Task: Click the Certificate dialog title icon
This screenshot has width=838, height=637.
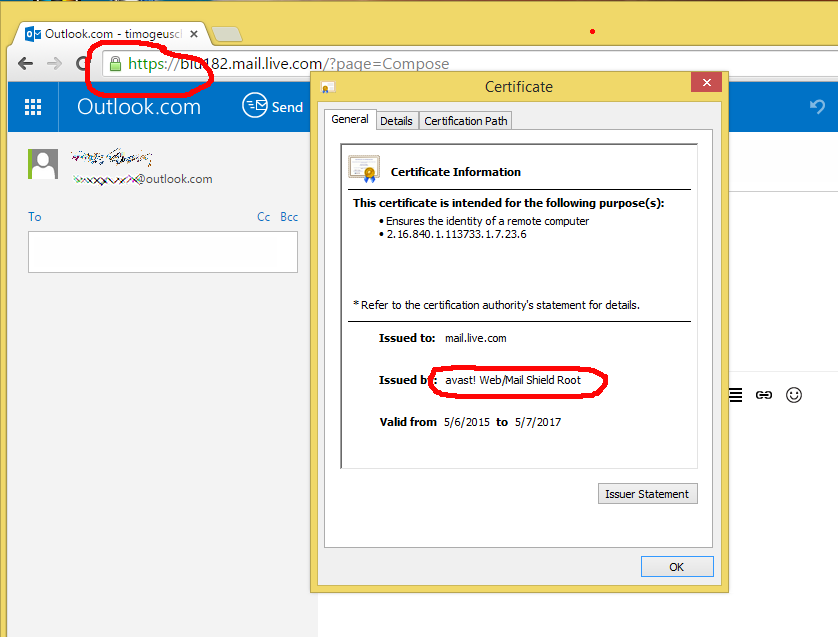Action: click(x=327, y=88)
